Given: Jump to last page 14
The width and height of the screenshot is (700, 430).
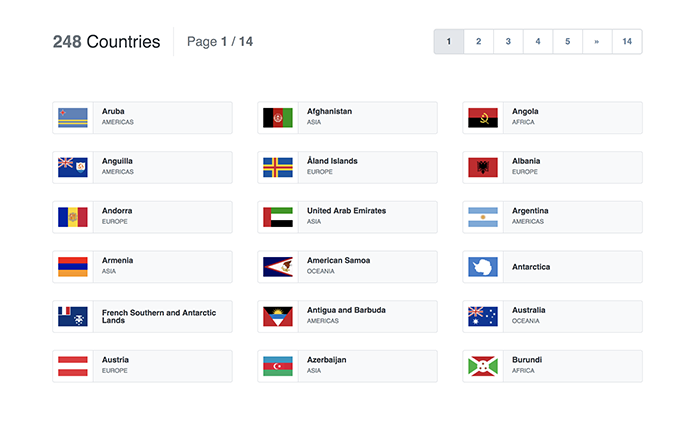Looking at the screenshot, I should point(627,41).
